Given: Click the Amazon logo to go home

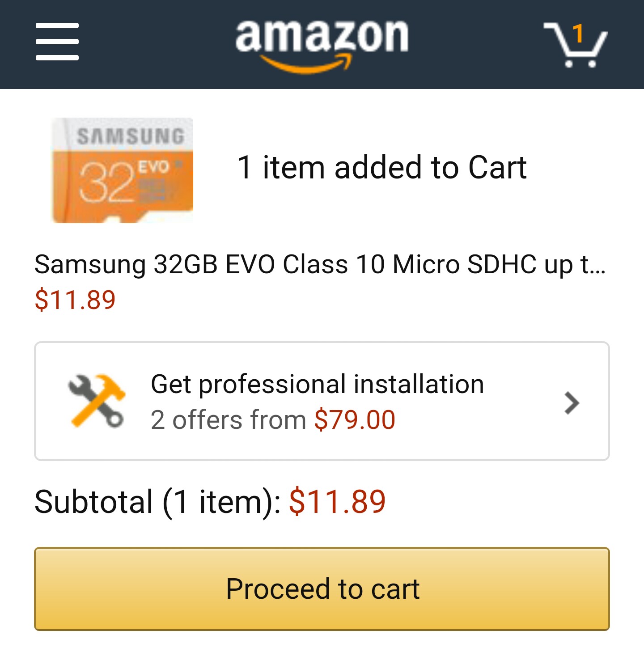Looking at the screenshot, I should (322, 42).
